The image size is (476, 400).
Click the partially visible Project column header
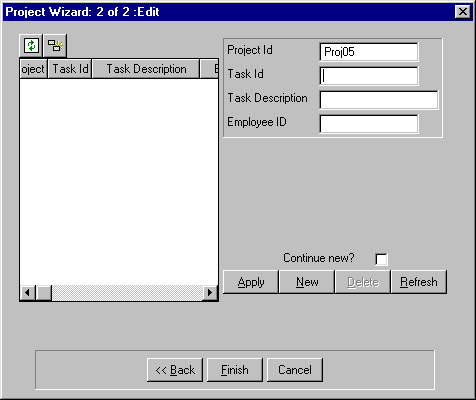pos(33,69)
